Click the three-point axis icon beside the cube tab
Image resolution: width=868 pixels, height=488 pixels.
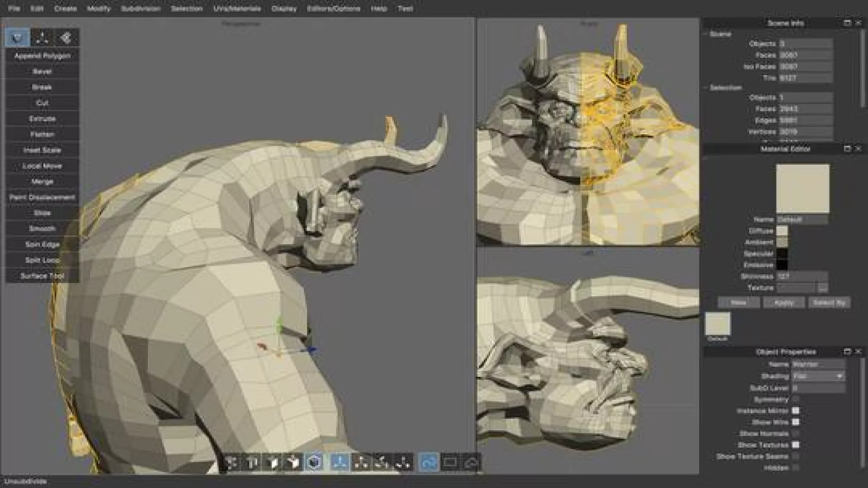(x=42, y=38)
